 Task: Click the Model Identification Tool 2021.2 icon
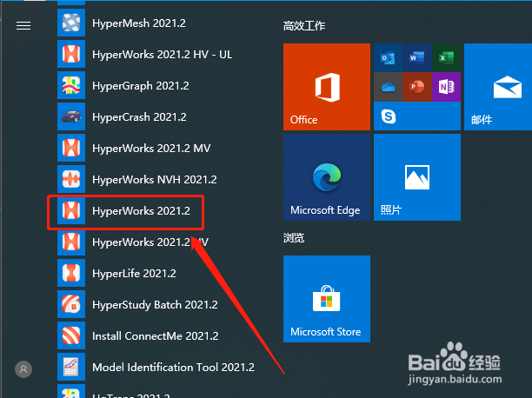71,367
